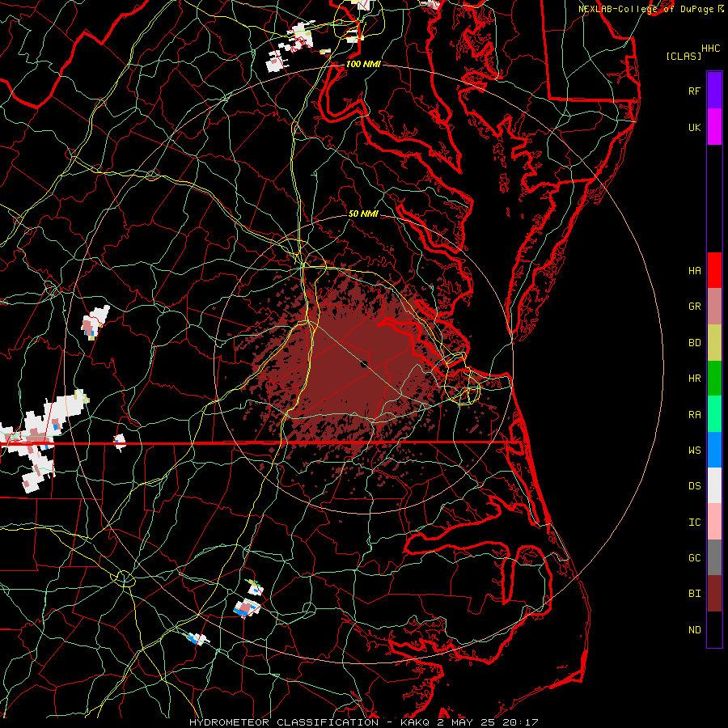Click the HA red legend swatch
The image size is (728, 728).
pos(714,270)
